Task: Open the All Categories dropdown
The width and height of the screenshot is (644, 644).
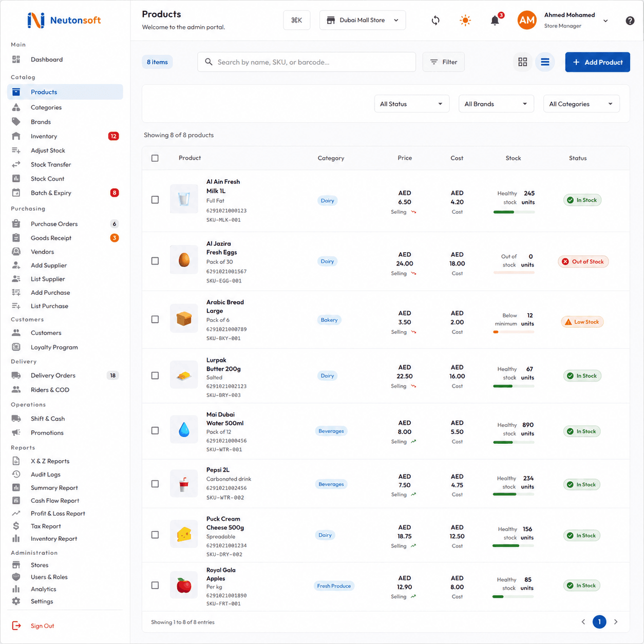Action: click(581, 104)
